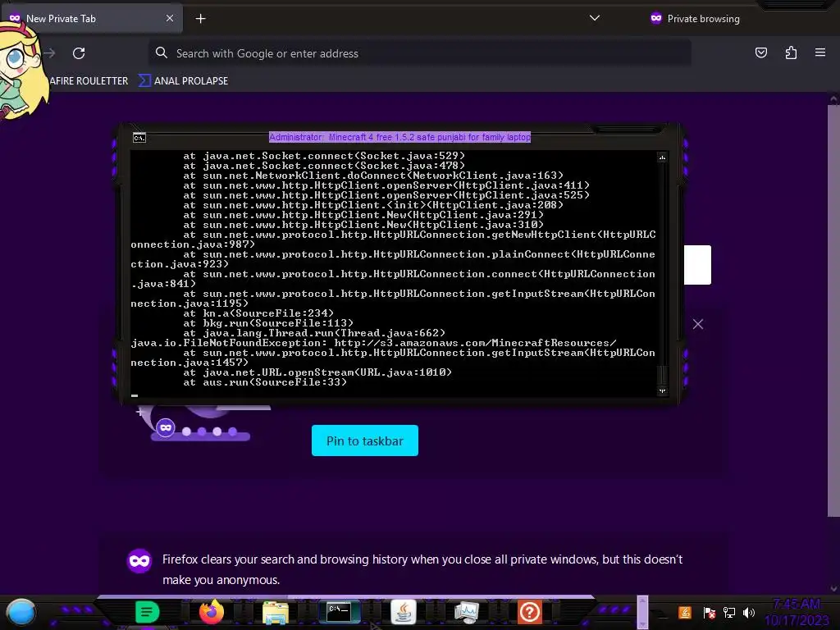Open the Java taskbar icon
840x630 pixels.
[x=404, y=612]
